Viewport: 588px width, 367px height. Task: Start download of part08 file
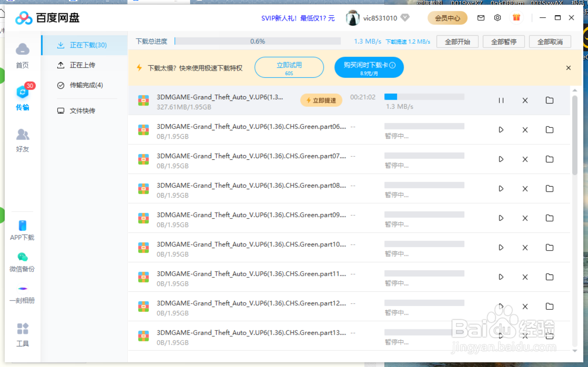(x=501, y=189)
